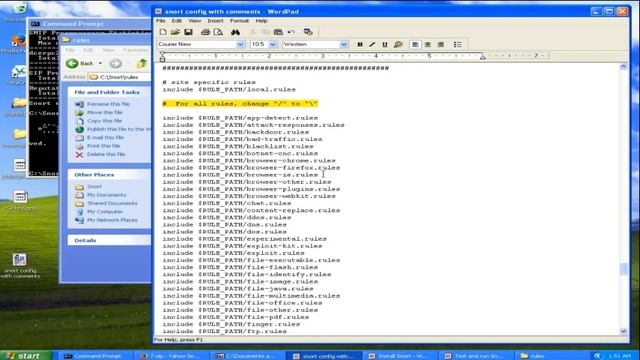Click the right margin marker on ruler
The image size is (640, 360).
(482, 58)
